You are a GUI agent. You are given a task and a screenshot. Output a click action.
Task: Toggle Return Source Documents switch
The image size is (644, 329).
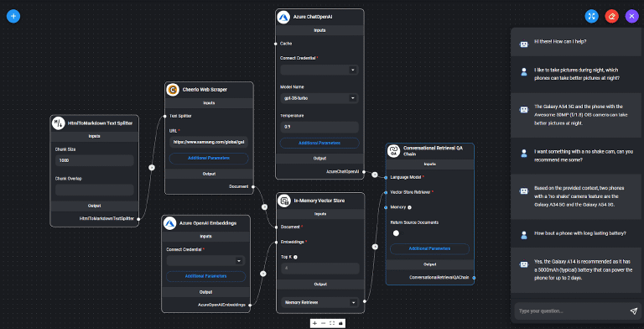pyautogui.click(x=396, y=233)
